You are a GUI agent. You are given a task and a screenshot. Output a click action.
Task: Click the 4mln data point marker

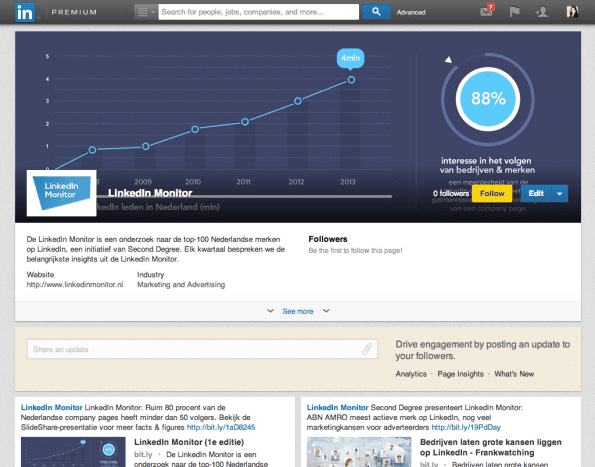tap(351, 80)
